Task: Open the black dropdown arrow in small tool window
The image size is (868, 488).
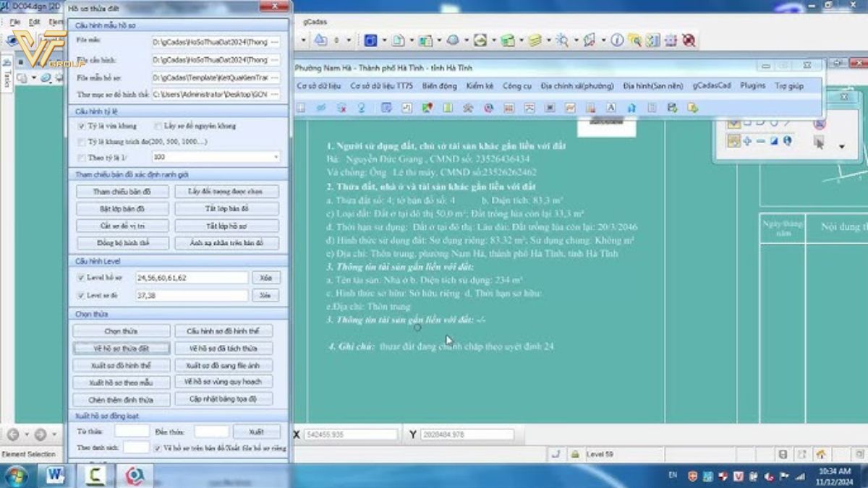Action: click(841, 147)
